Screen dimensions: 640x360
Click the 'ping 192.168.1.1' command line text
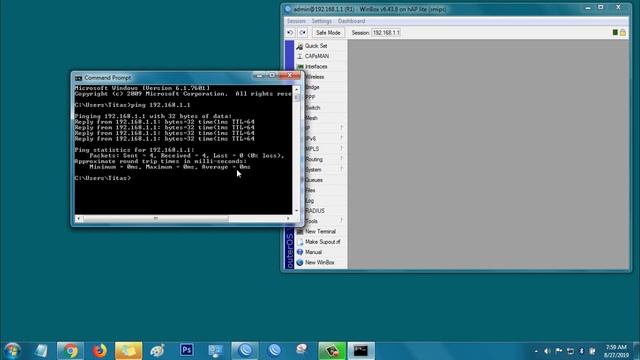(160, 105)
